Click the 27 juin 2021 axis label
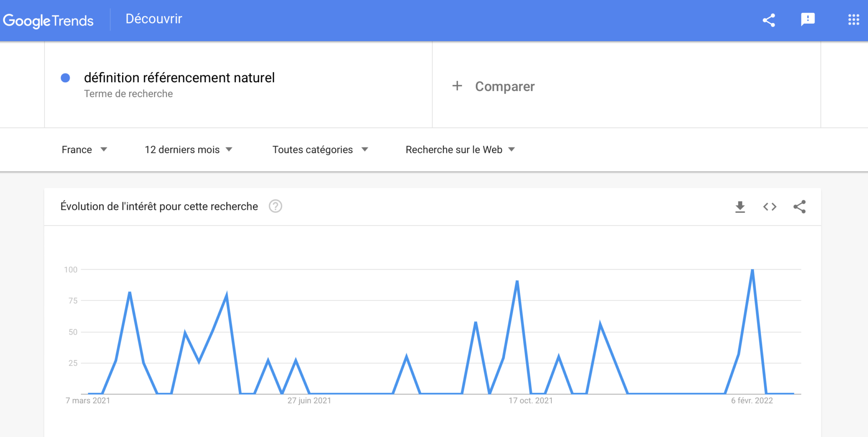Screen dimensions: 868x437 point(309,401)
